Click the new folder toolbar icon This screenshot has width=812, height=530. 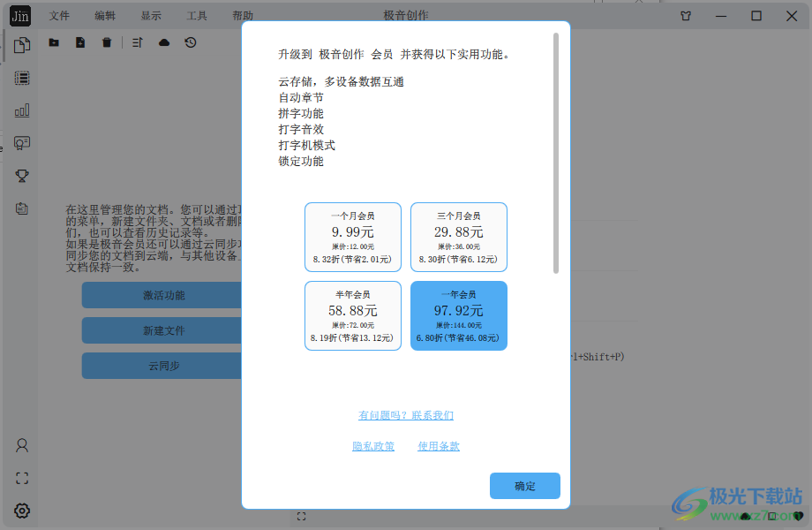click(54, 42)
